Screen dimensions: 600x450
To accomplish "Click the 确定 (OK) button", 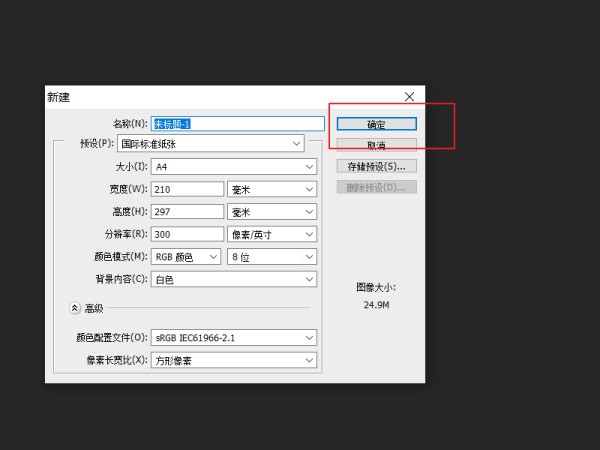I will (x=376, y=125).
